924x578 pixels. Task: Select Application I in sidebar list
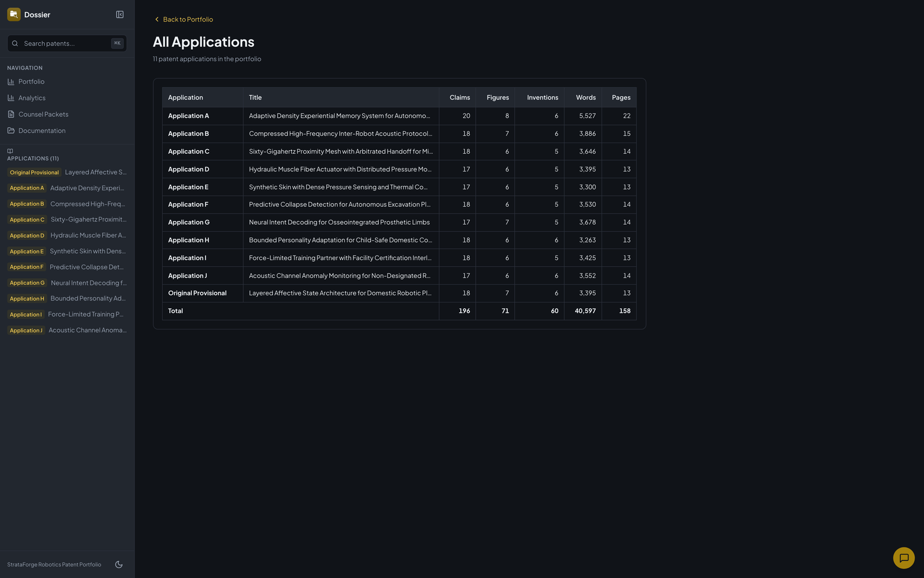point(67,314)
